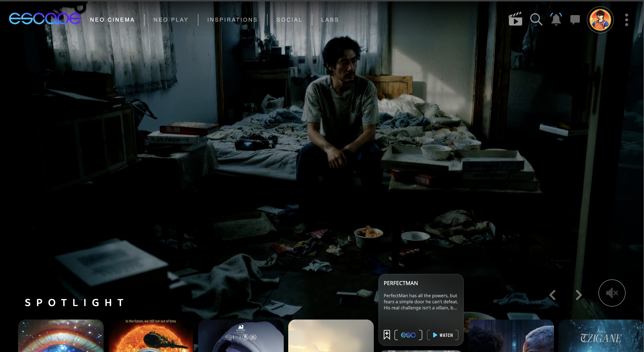Select the burning sun spaceship poster

150,336
